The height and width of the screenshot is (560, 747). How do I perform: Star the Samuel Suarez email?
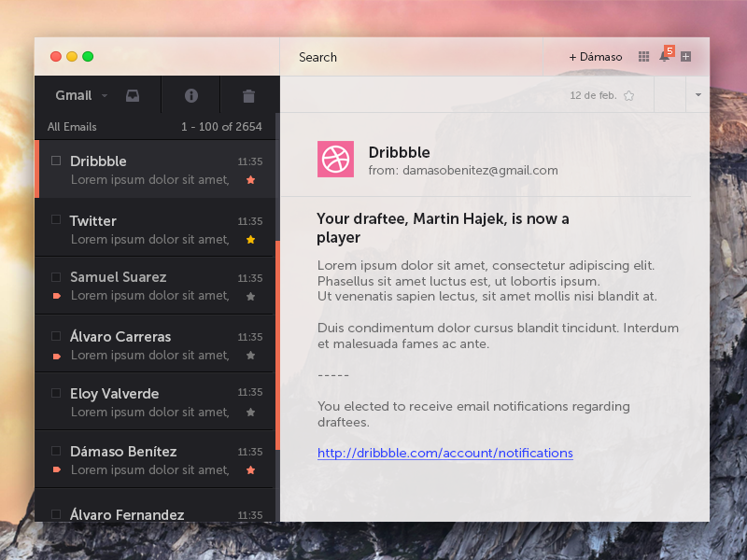[x=250, y=296]
